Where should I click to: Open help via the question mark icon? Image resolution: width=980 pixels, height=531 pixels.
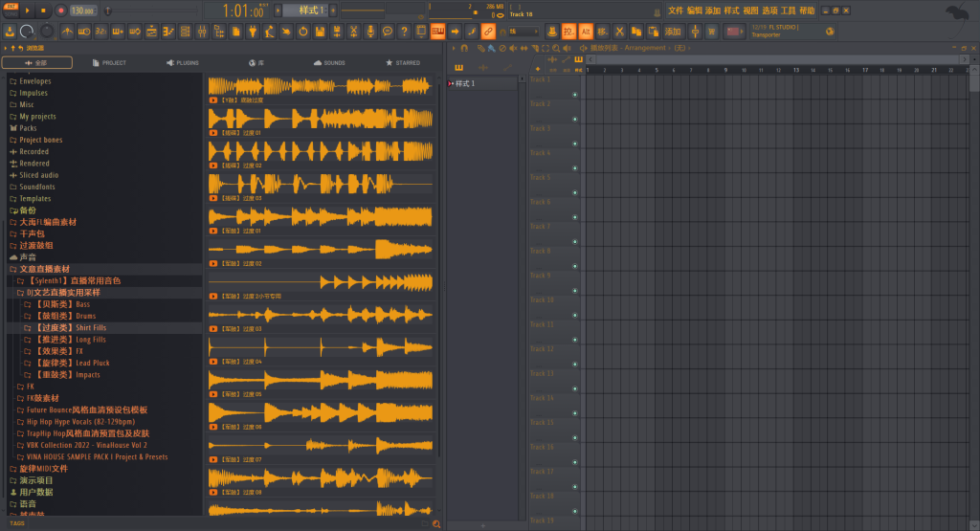[404, 32]
